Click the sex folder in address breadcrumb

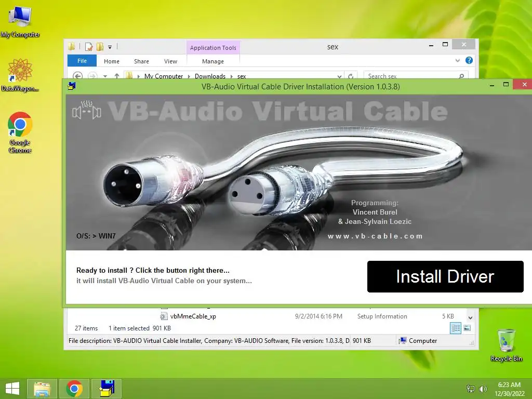(242, 76)
